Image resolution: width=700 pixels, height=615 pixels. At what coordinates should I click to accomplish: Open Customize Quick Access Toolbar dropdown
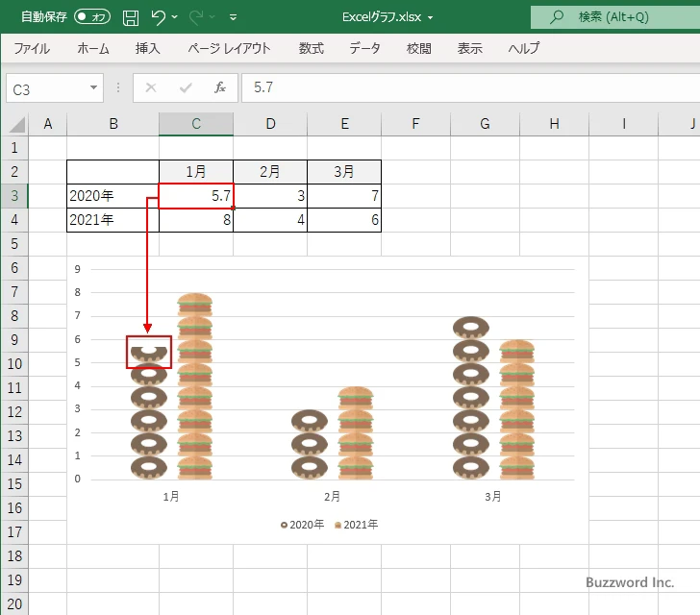tap(234, 17)
